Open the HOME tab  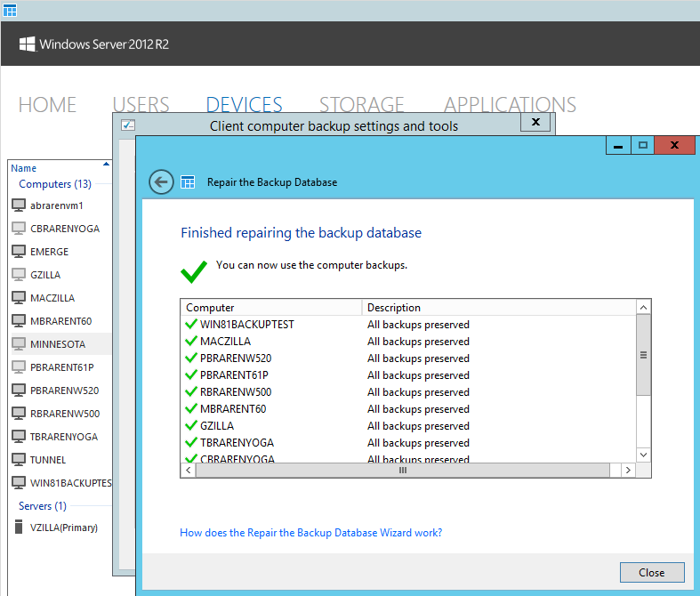click(47, 105)
